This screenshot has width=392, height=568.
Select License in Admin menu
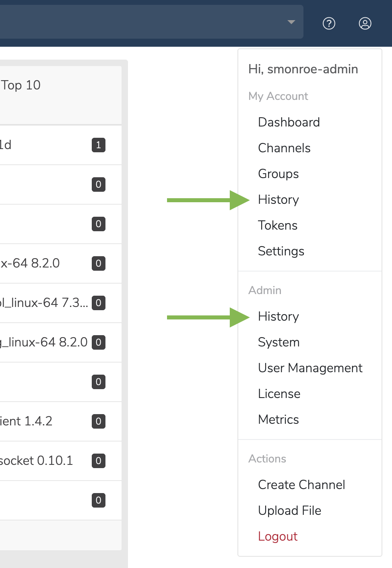tap(279, 394)
